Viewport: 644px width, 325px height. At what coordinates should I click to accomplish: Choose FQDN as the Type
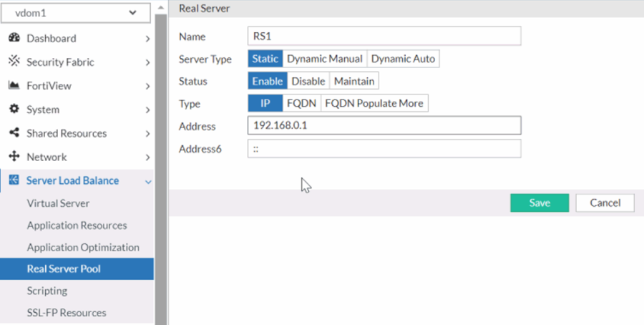(301, 103)
